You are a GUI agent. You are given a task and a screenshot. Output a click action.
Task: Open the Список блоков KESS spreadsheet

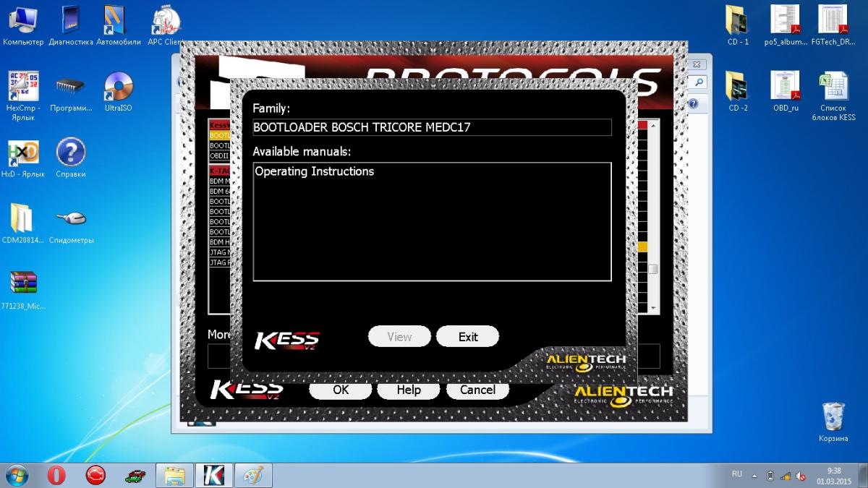coord(833,96)
